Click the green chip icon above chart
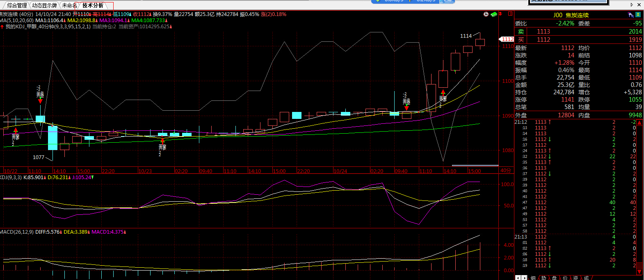This screenshot has width=644, height=280. click(x=494, y=14)
